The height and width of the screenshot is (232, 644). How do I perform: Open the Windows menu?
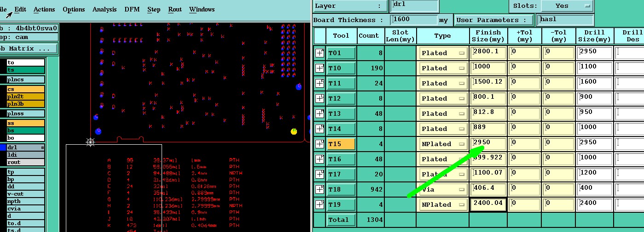pos(202,9)
